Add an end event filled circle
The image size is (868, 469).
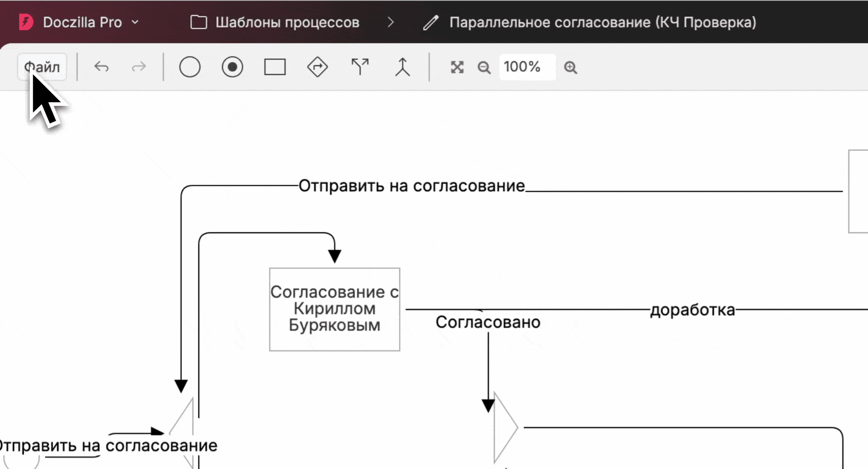pos(232,67)
